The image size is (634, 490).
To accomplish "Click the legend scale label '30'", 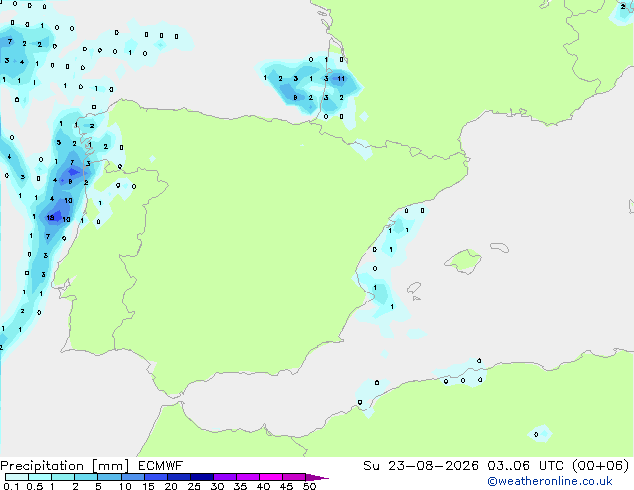I will 218,486.
